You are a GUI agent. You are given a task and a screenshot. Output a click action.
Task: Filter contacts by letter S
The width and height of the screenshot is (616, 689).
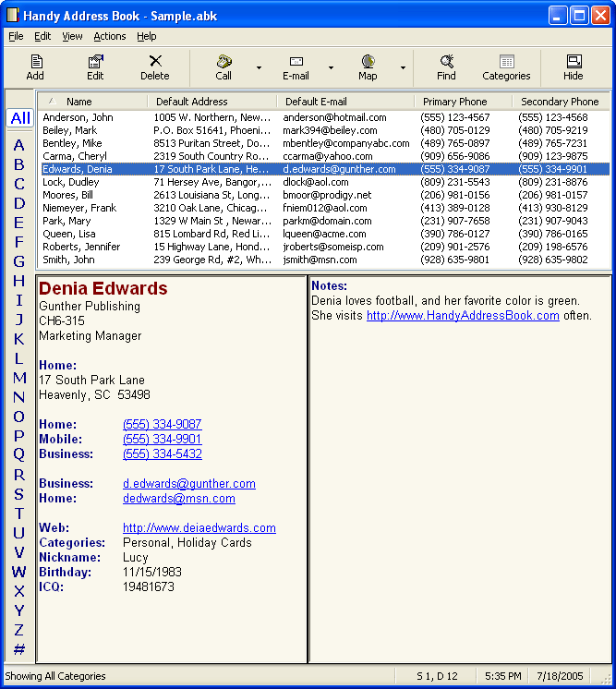(x=18, y=494)
